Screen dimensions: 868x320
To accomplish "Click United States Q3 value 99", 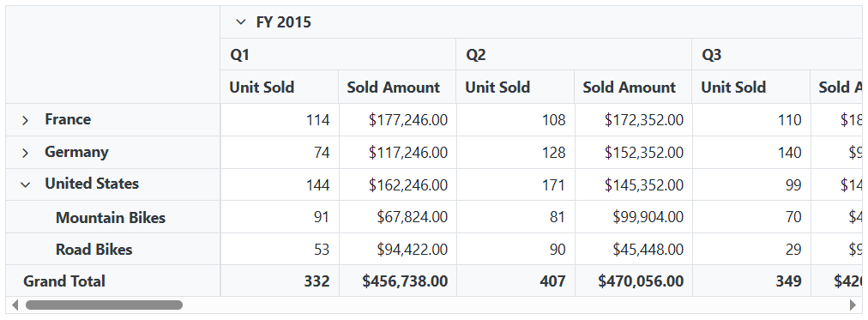I will point(751,184).
